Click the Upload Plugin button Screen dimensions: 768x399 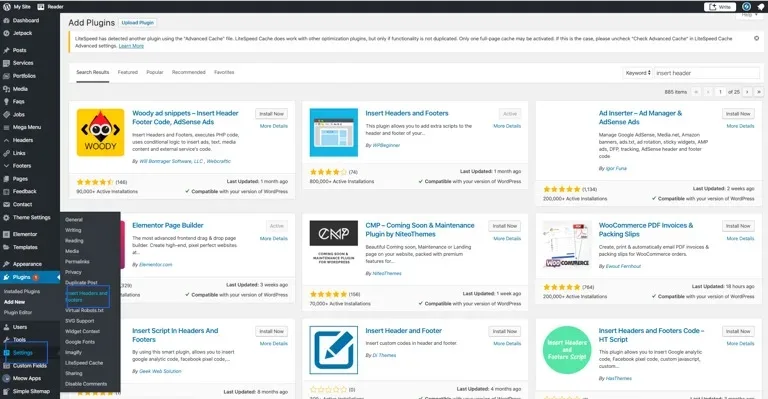click(138, 23)
